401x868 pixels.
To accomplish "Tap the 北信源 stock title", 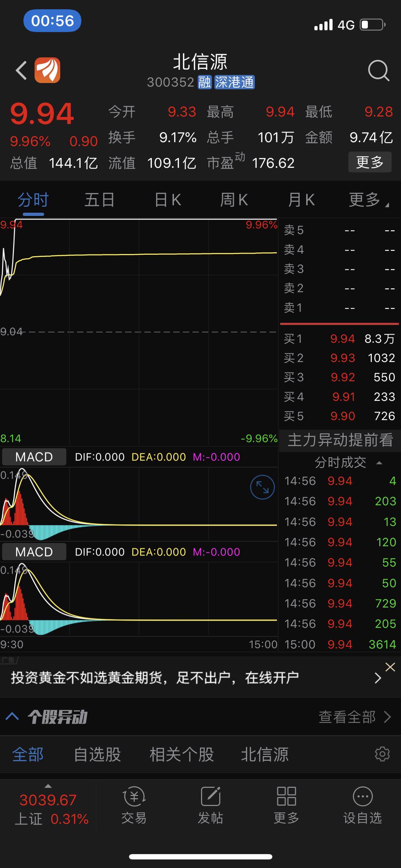I will pyautogui.click(x=200, y=62).
